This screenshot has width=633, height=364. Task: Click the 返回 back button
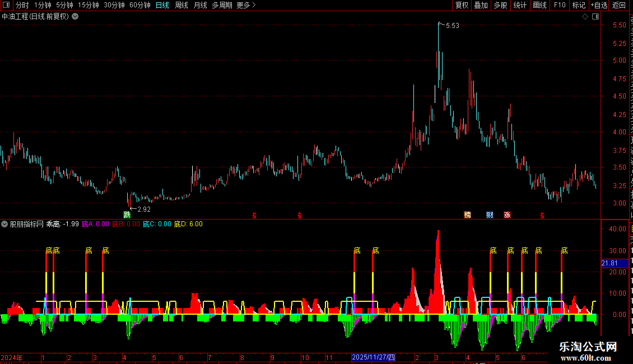click(x=619, y=5)
